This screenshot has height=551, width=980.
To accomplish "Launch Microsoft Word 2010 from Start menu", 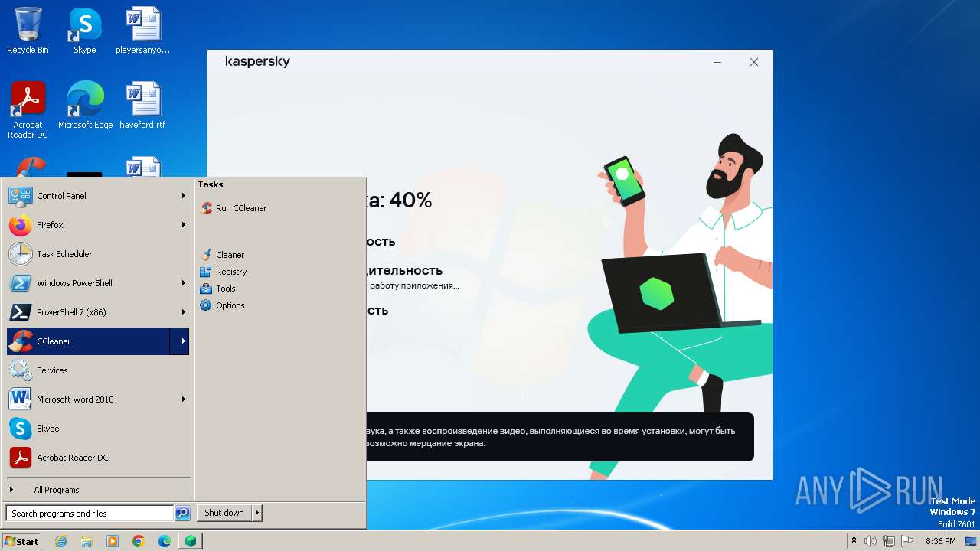I will pos(97,399).
